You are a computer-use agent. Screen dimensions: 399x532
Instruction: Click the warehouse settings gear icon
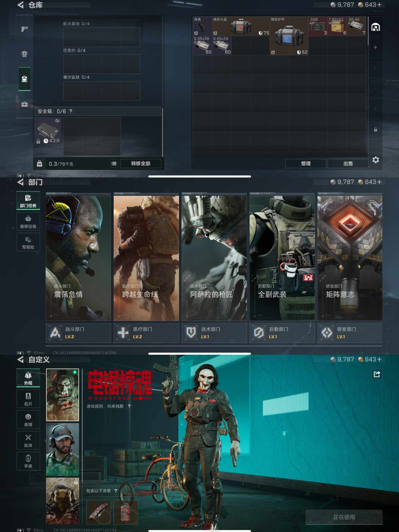[376, 160]
